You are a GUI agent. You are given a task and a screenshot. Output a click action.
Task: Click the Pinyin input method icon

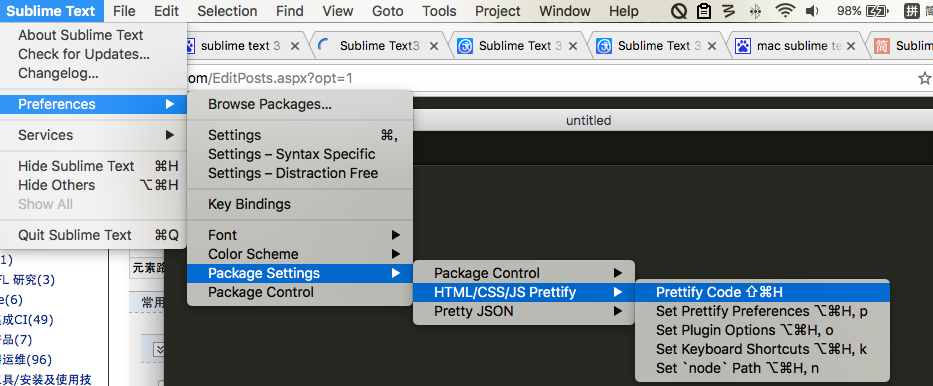pyautogui.click(x=911, y=11)
